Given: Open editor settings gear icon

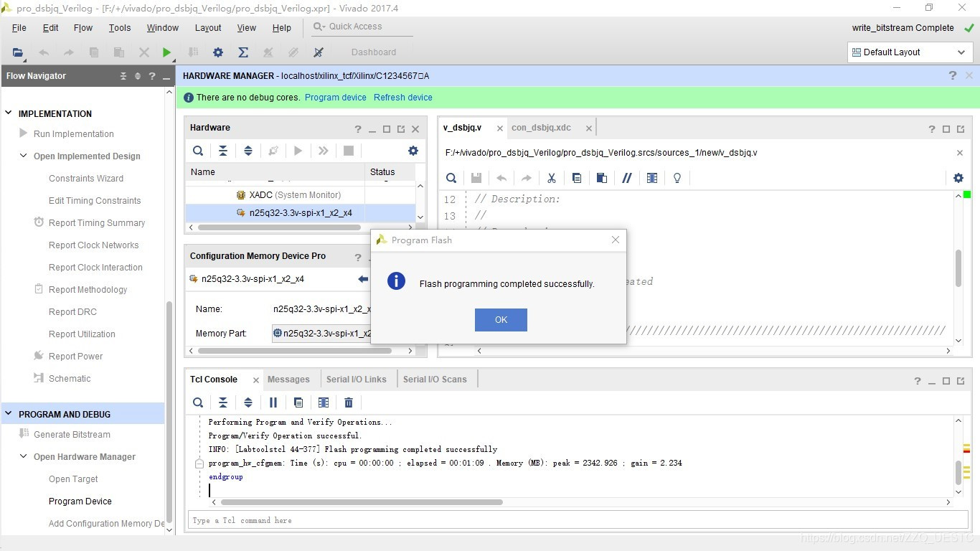Looking at the screenshot, I should 958,178.
